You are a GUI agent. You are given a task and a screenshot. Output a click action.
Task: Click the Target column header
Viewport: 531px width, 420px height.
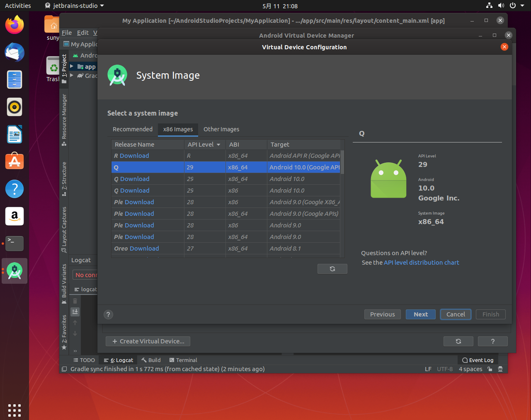click(x=304, y=145)
